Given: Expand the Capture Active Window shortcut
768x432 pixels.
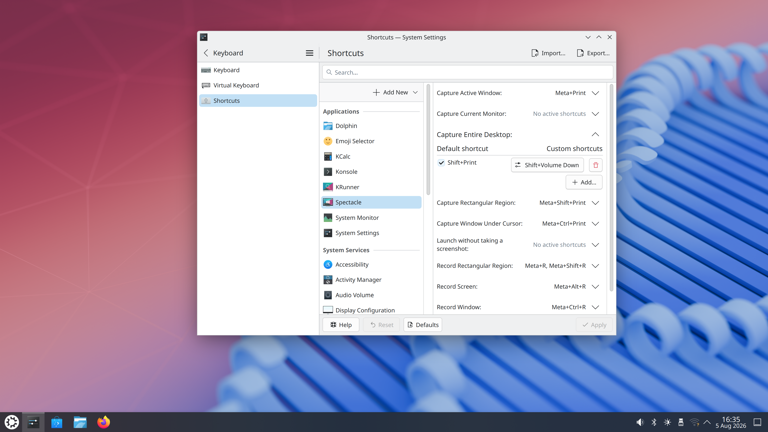Looking at the screenshot, I should (x=595, y=93).
